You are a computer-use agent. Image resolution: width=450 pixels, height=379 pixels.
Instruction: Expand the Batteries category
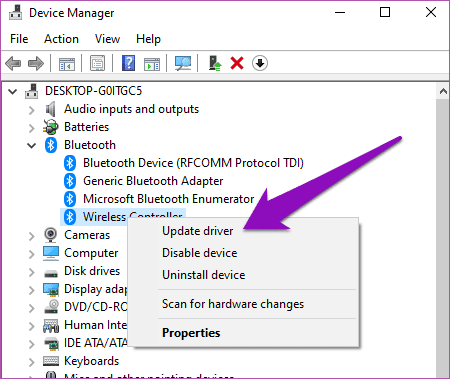pyautogui.click(x=31, y=128)
